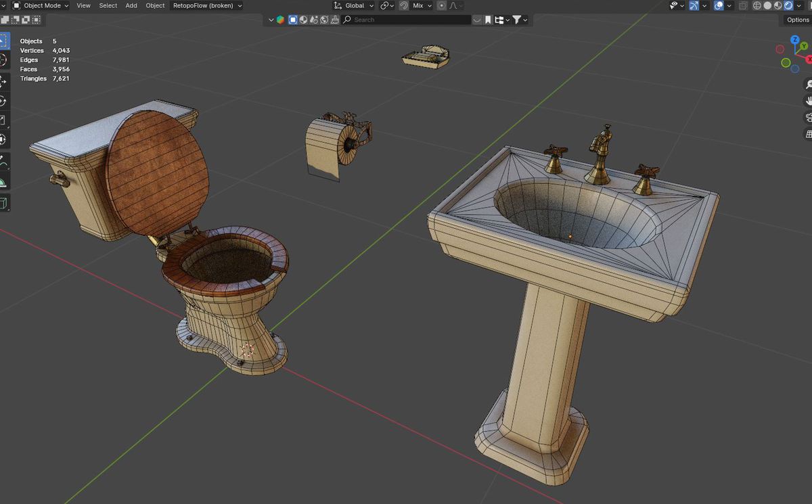Expand the RetopoFlow (broken) dropdown
Viewport: 812px width, 504px height.
207,5
